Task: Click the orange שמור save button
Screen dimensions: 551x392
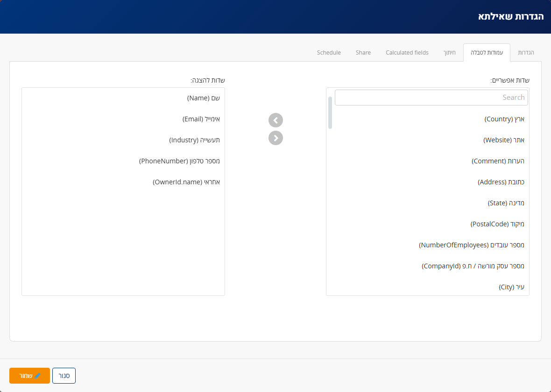Action: [x=29, y=376]
